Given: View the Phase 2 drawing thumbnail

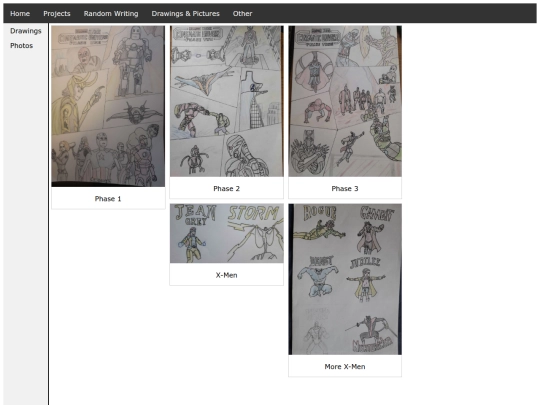Looking at the screenshot, I should click(227, 101).
